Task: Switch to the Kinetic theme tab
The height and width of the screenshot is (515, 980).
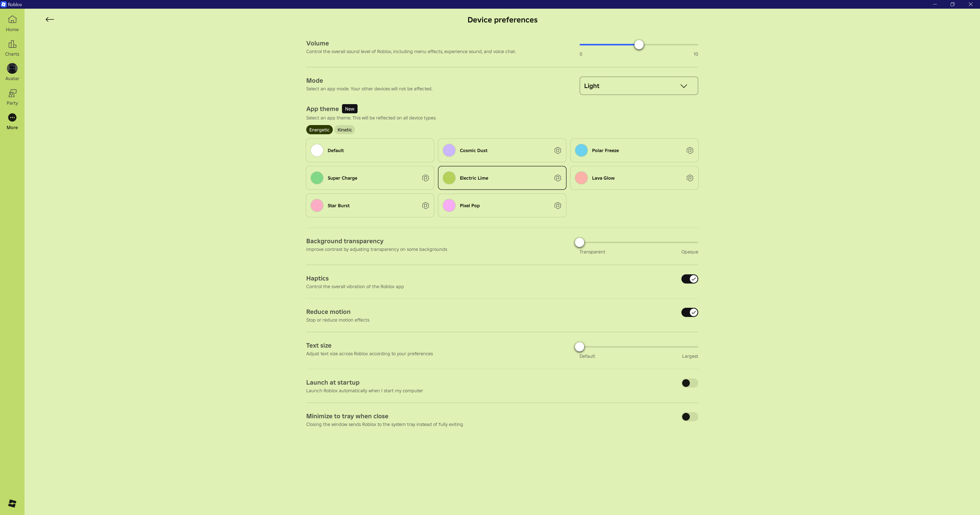Action: (x=345, y=130)
